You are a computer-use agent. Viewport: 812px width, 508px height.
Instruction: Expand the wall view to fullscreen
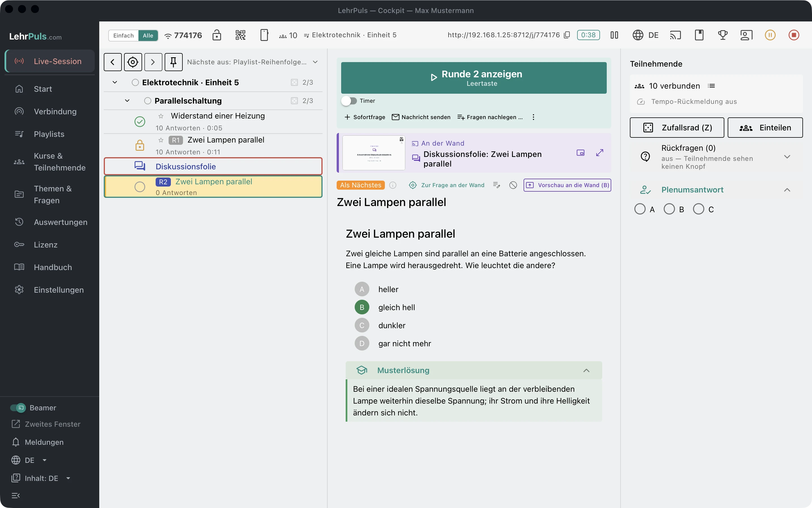click(600, 153)
